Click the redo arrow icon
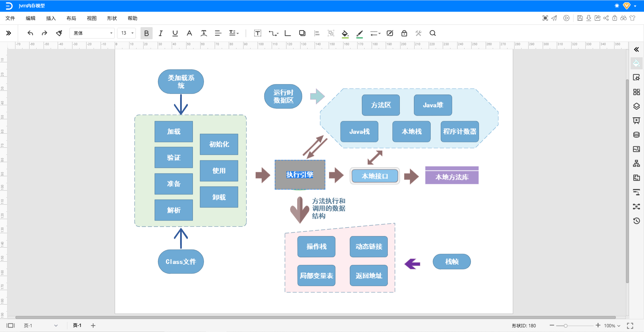644x332 pixels. point(44,33)
